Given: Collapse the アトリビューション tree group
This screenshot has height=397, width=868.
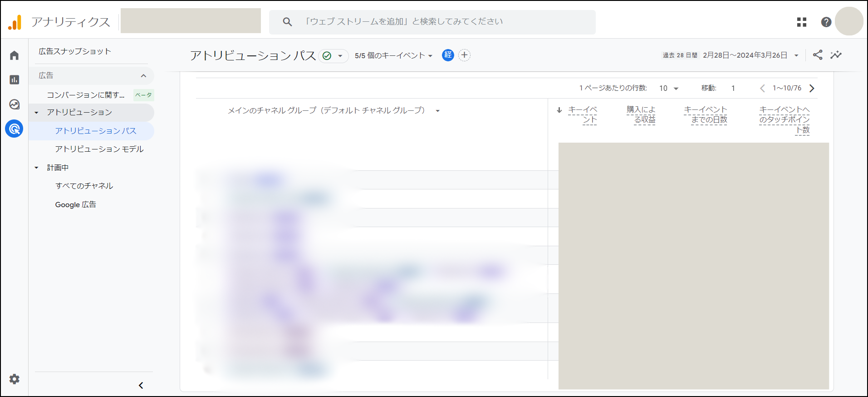Looking at the screenshot, I should tap(36, 112).
